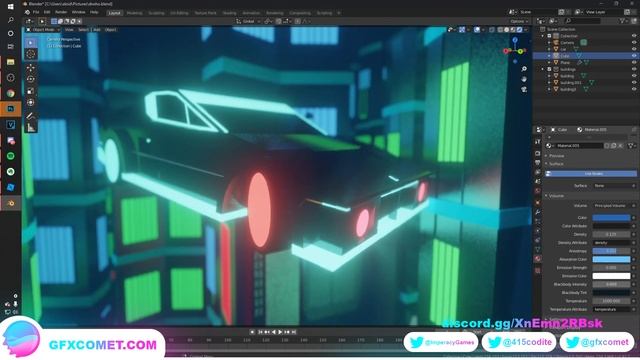640x360 pixels.
Task: Select the Transform tool
Action: coord(31,102)
